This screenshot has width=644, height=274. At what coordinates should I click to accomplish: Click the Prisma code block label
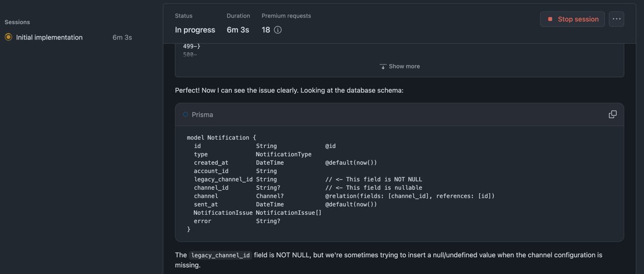point(202,114)
